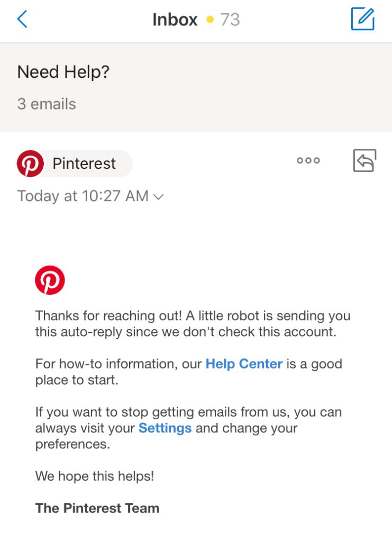Open the three-dot more options menu
The width and height of the screenshot is (392, 542).
pos(308,161)
